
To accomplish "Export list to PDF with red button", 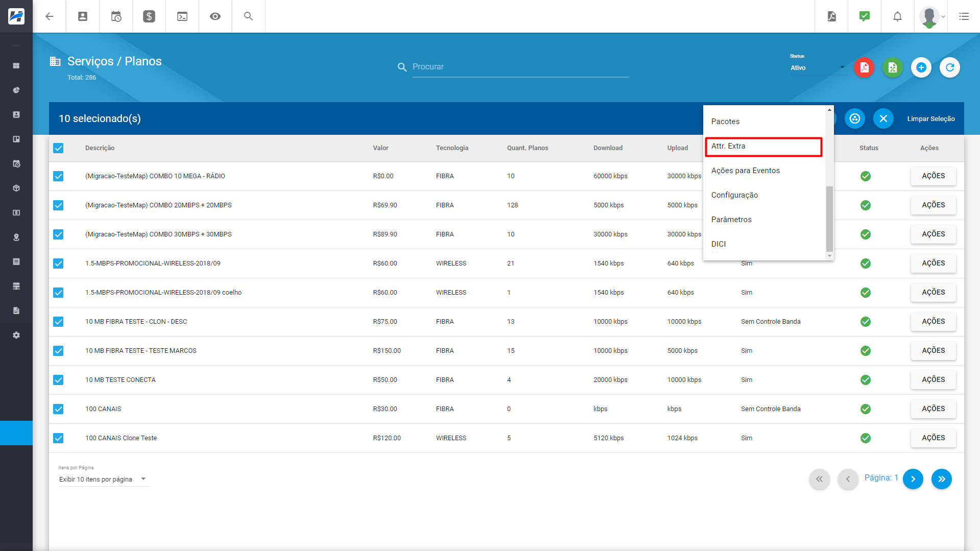I will pos(864,67).
